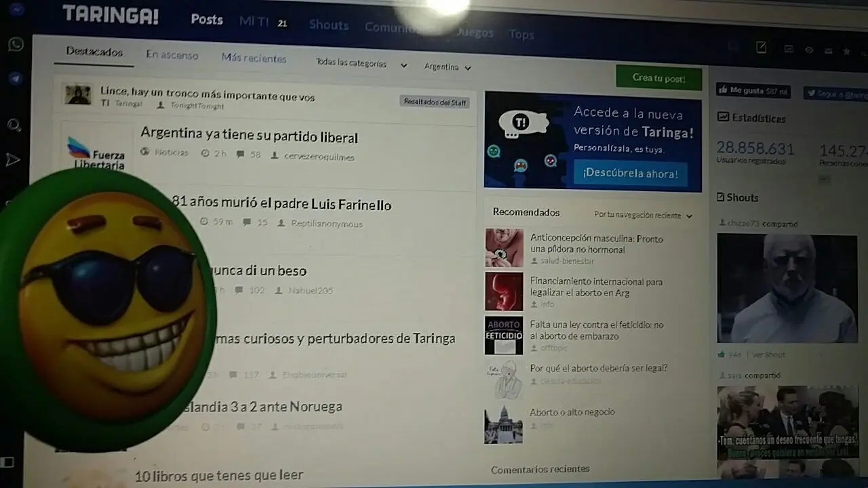This screenshot has height=488, width=868.
Task: Open the salud-bienestar category link
Action: tap(567, 261)
